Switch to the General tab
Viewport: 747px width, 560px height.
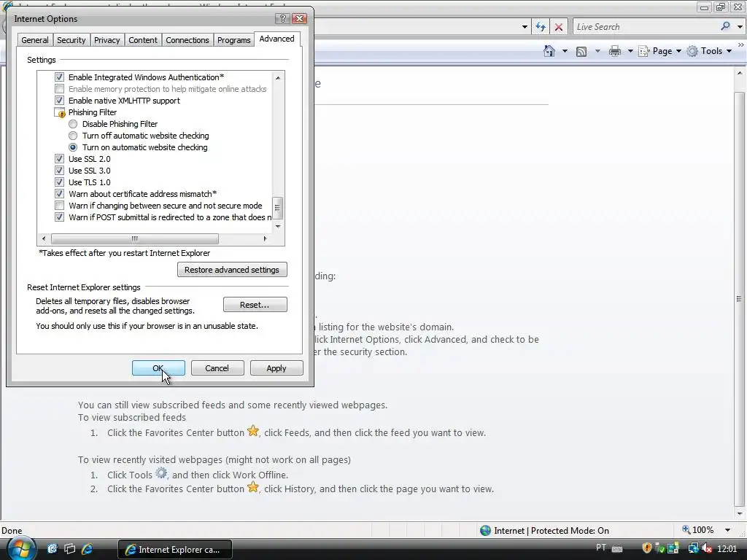coord(35,40)
